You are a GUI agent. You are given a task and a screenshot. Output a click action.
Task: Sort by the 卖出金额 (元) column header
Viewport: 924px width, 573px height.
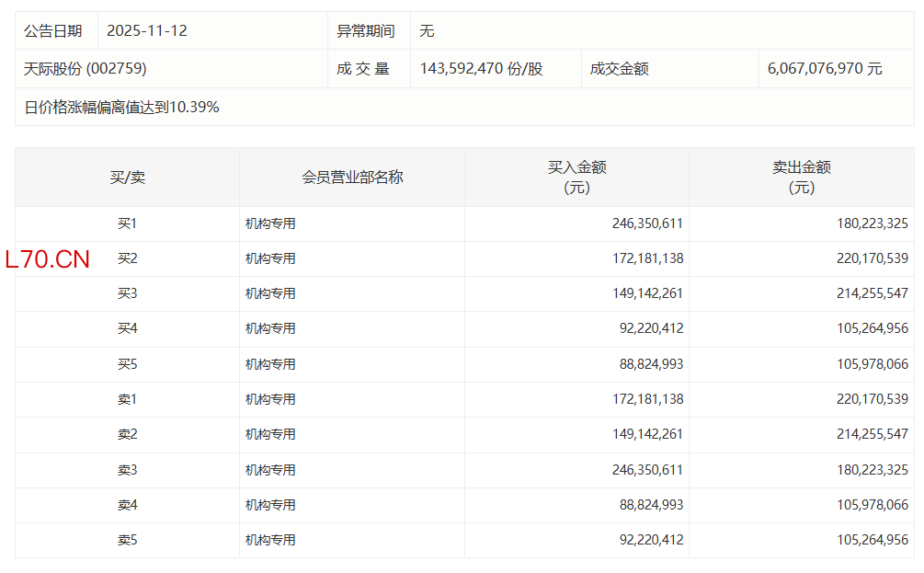click(x=801, y=178)
